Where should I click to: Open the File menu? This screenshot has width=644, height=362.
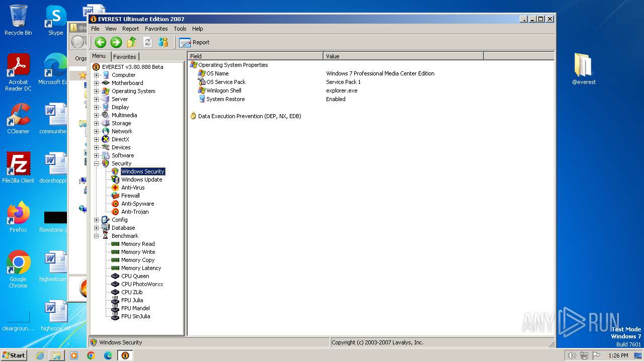(95, 29)
